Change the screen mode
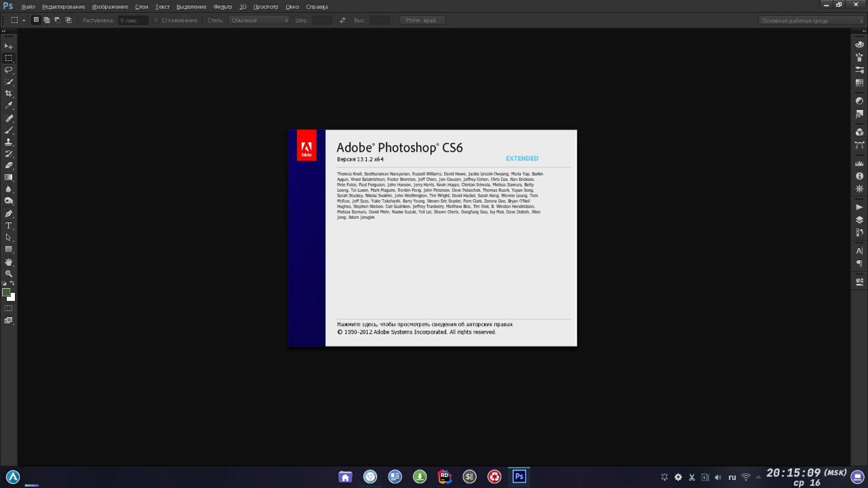Viewport: 868px width, 488px height. (x=9, y=321)
